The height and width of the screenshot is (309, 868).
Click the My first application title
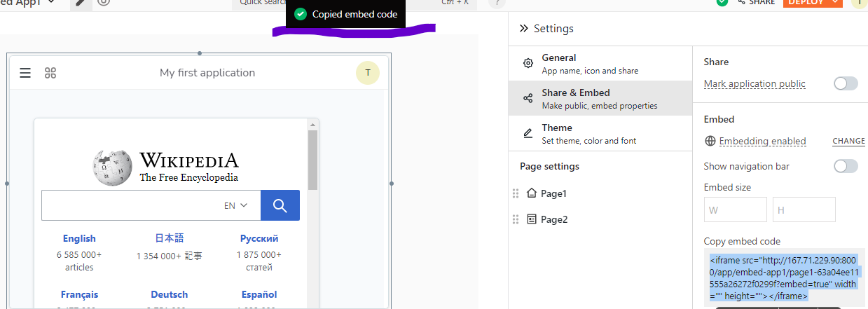click(207, 73)
